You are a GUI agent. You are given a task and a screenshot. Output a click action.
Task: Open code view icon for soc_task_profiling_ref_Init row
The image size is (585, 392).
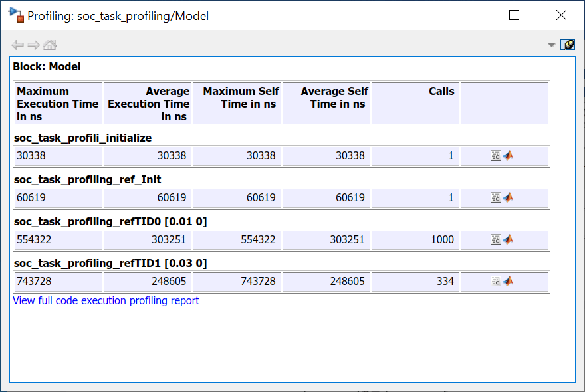tap(495, 198)
